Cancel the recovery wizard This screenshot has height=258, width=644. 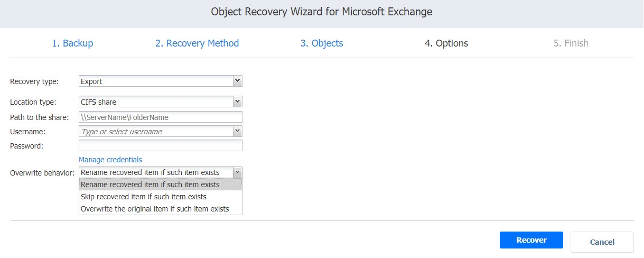(x=602, y=242)
